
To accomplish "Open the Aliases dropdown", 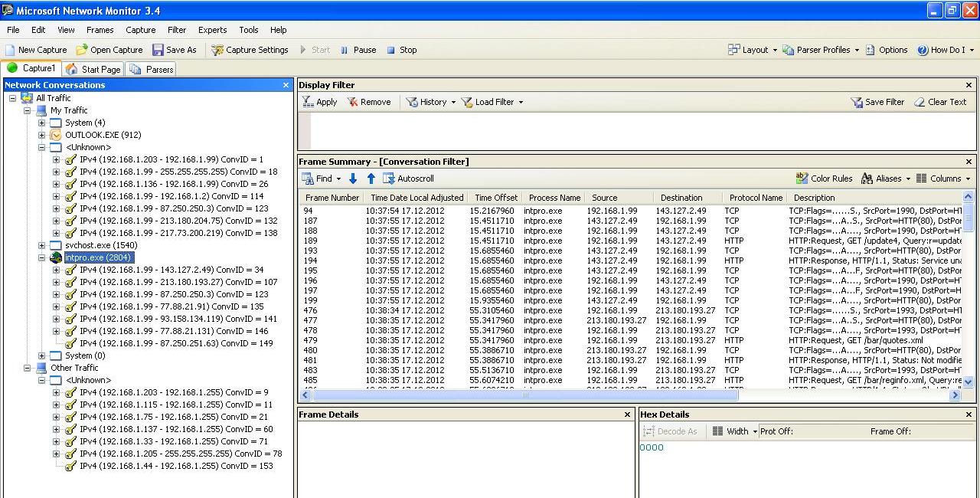I will pos(886,179).
